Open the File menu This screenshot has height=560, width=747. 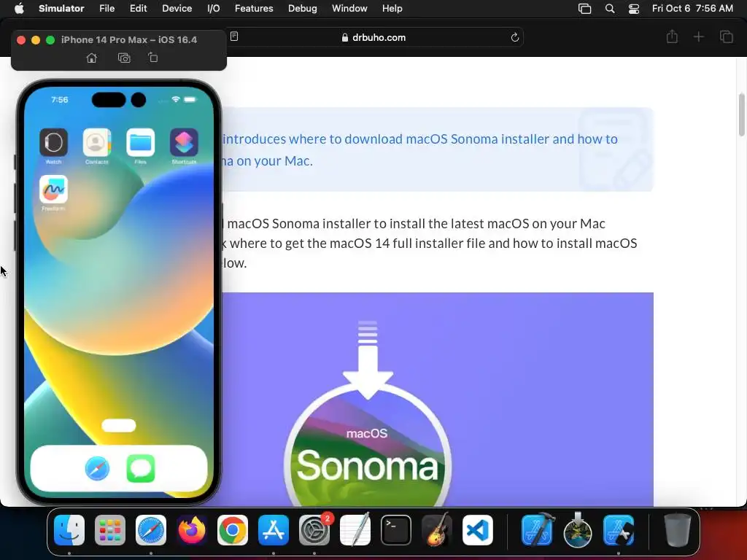(107, 9)
